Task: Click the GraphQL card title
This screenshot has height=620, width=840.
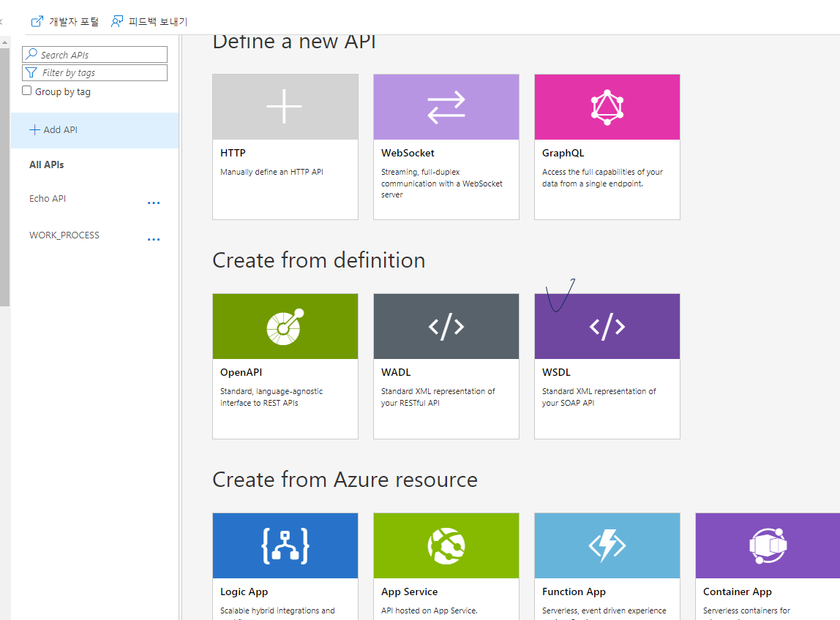Action: 563,153
